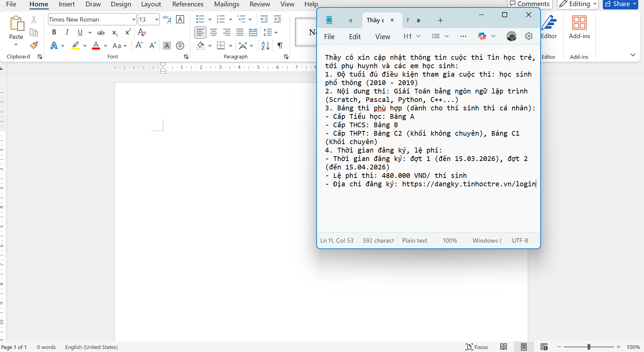The height and width of the screenshot is (352, 644).
Task: Click the Strikethrough text icon
Action: click(101, 32)
